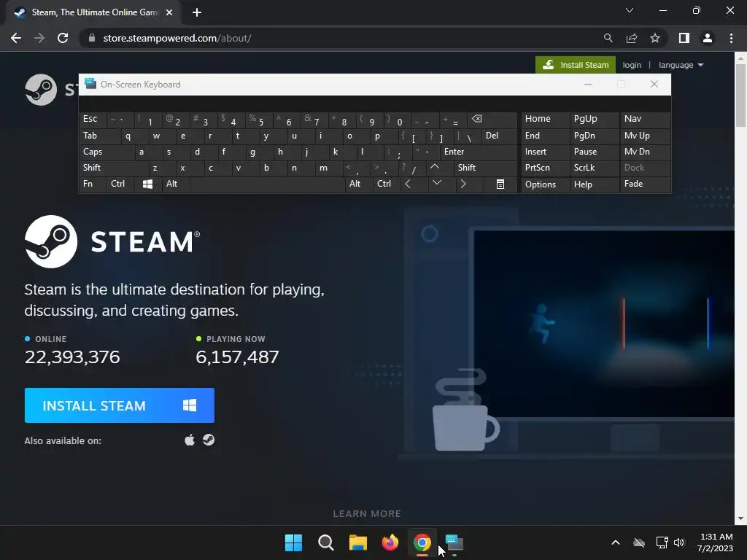Open the login link
The height and width of the screenshot is (560, 747).
point(632,65)
